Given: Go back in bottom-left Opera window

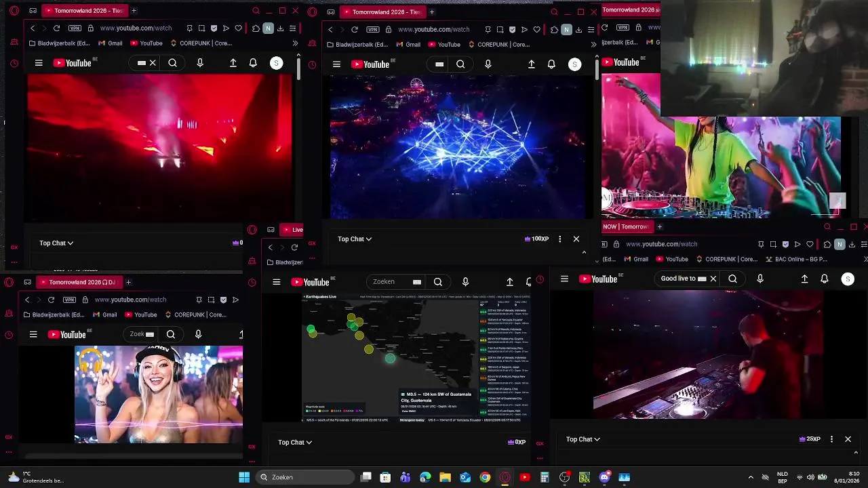Looking at the screenshot, I should pos(27,300).
